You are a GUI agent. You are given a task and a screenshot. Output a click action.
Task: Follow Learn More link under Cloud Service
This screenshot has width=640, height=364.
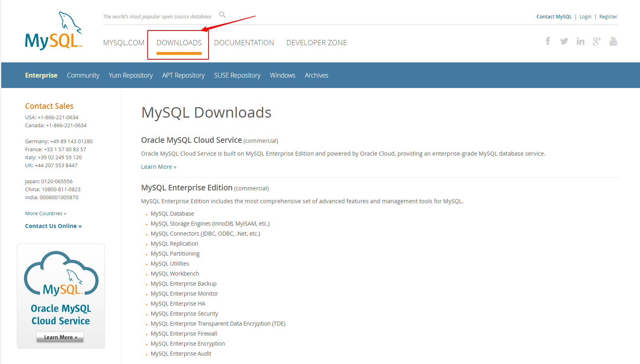click(159, 167)
